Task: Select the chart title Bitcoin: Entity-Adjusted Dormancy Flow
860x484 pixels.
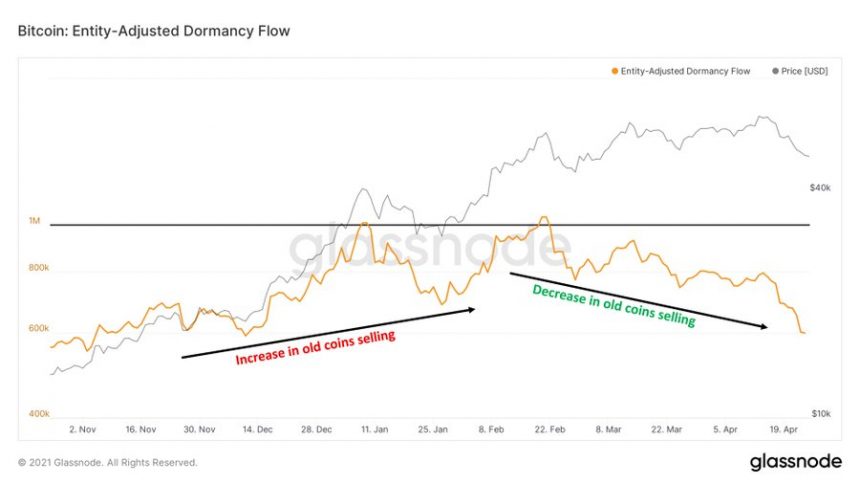Action: [x=154, y=32]
